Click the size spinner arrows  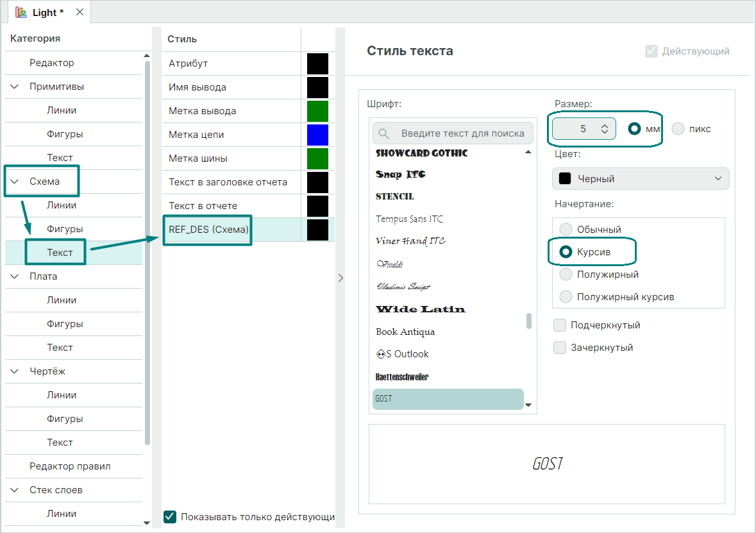(604, 129)
